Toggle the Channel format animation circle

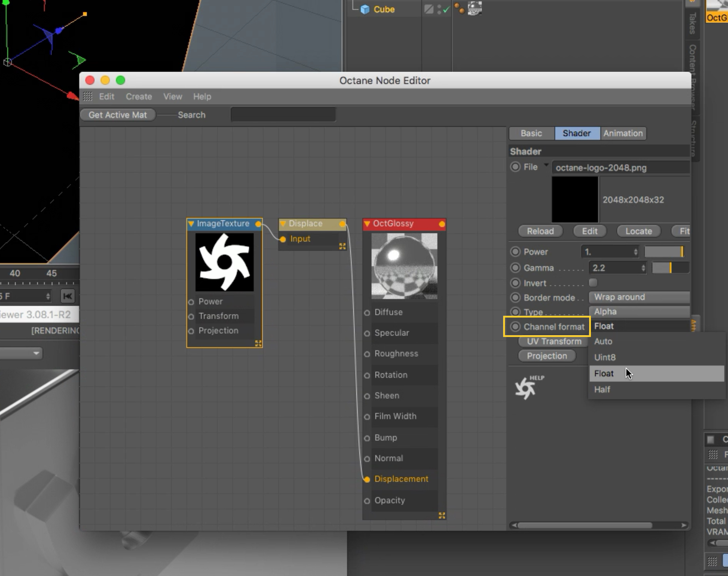point(515,327)
